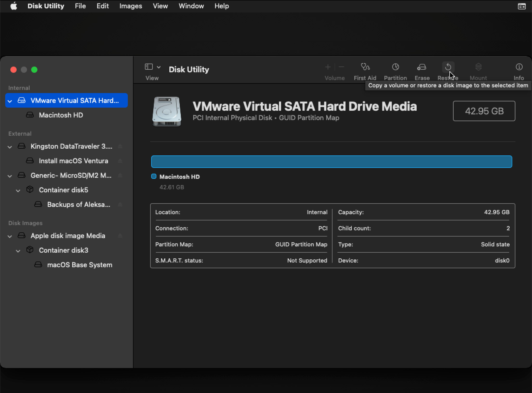Expand the Generic MicroSD/M2 drive
Viewport: 532px width, 393px height.
(9, 175)
